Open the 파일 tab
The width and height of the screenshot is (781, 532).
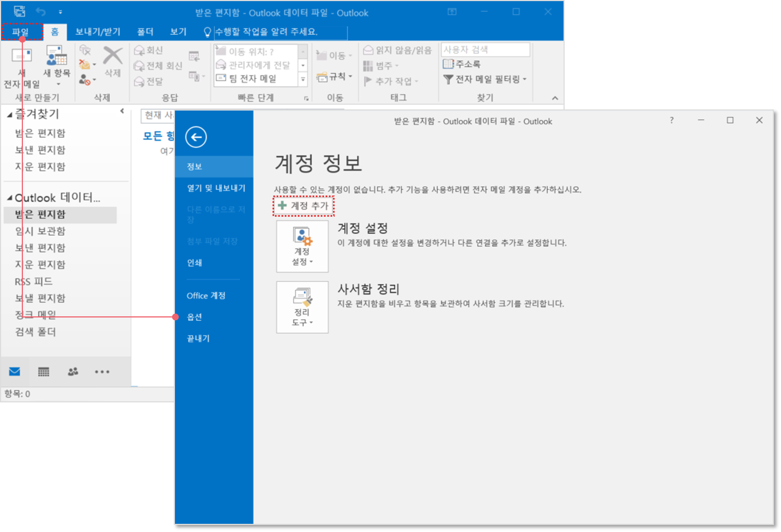point(21,32)
